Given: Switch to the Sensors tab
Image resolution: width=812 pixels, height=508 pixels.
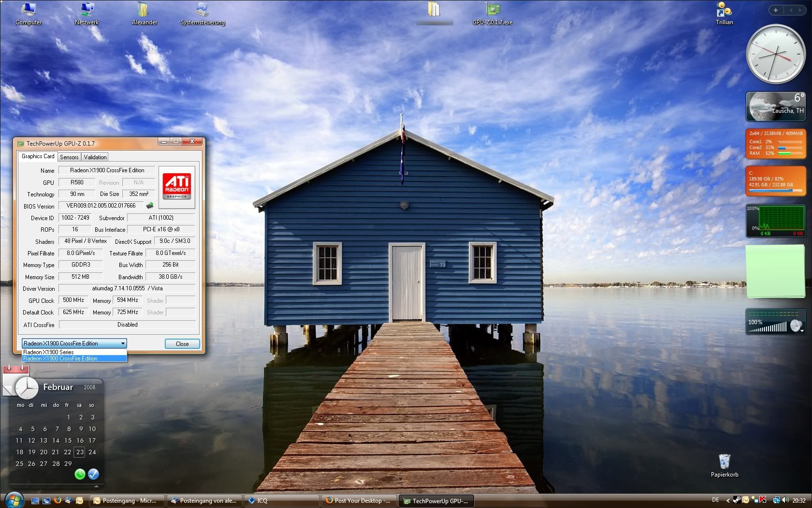Looking at the screenshot, I should pos(69,157).
